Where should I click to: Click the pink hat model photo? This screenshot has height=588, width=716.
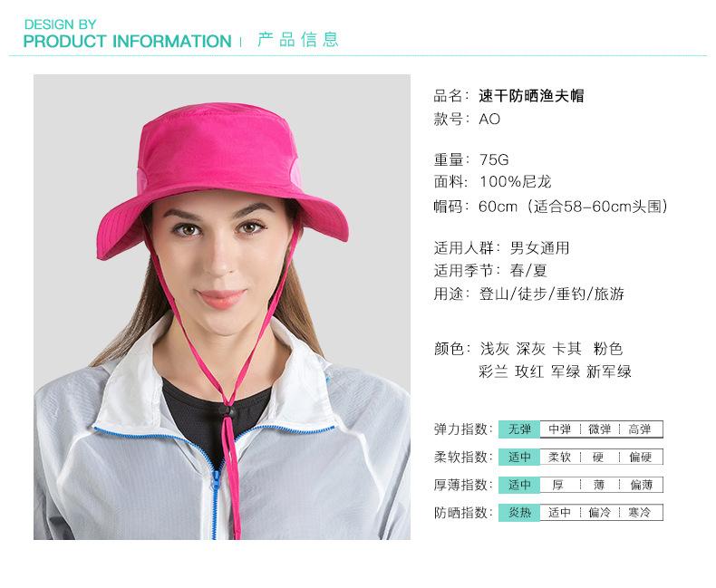pos(222,307)
